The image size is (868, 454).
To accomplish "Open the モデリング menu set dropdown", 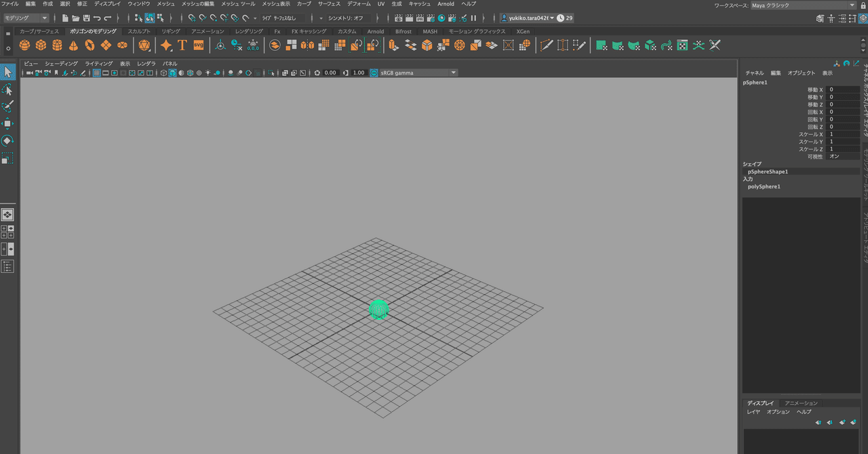I will 26,18.
